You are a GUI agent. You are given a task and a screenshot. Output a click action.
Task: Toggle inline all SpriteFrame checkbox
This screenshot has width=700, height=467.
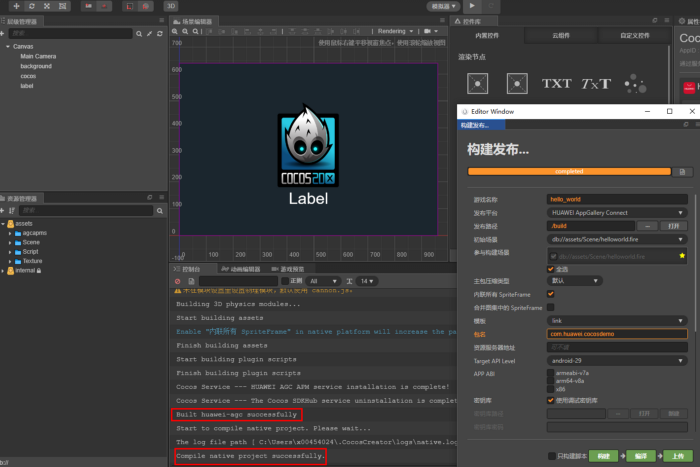tap(550, 294)
